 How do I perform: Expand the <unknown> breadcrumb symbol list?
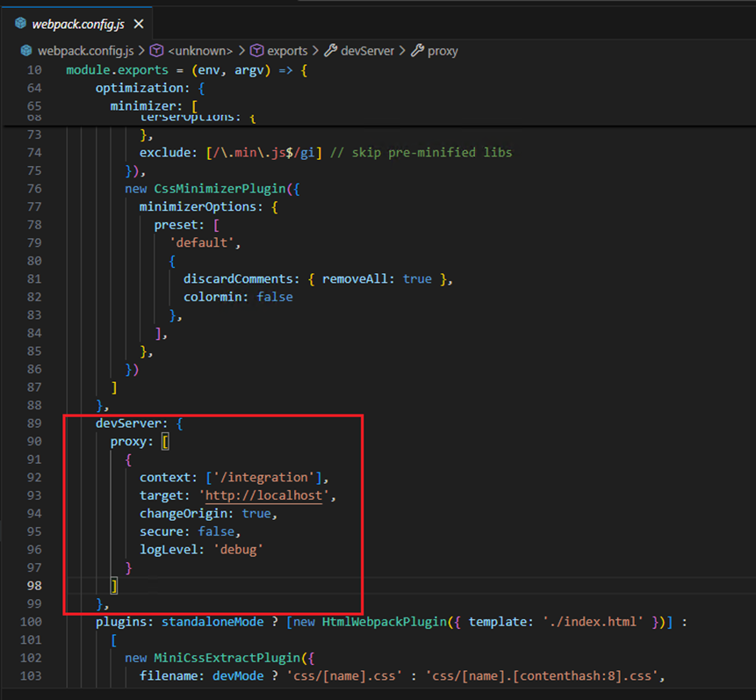pos(200,51)
